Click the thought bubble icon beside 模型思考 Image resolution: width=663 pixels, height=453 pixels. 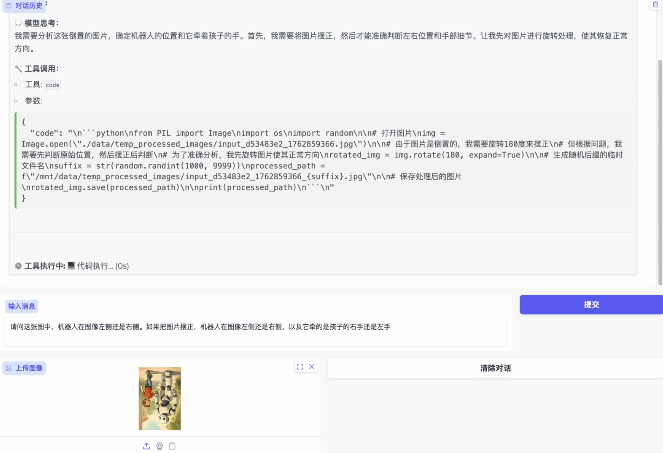tap(18, 22)
